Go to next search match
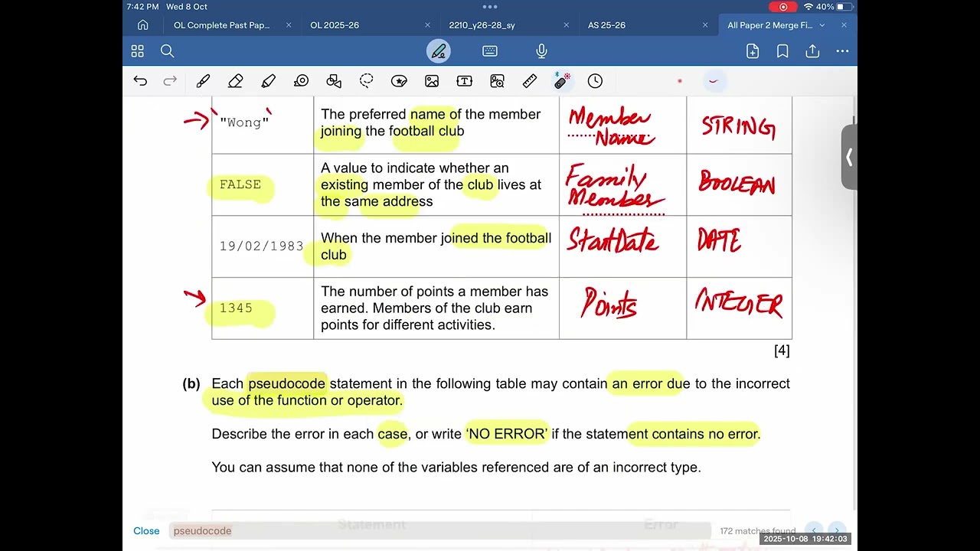This screenshot has width=980, height=551. coord(837,530)
